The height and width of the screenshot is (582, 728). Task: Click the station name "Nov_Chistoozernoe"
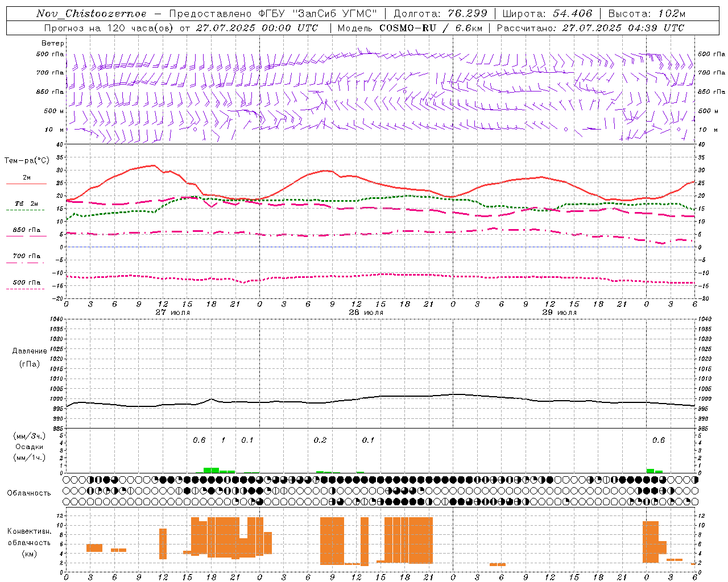pos(91,14)
